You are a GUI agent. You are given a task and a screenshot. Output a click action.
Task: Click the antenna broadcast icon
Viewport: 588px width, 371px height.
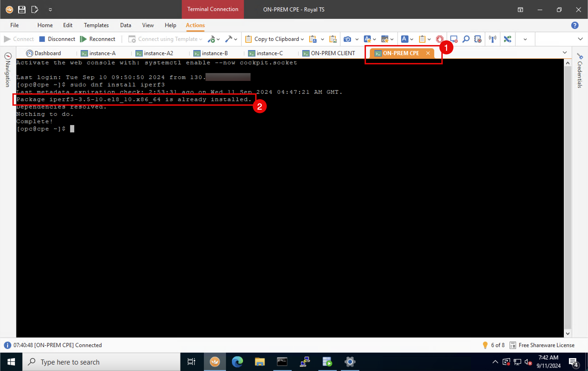(x=492, y=39)
